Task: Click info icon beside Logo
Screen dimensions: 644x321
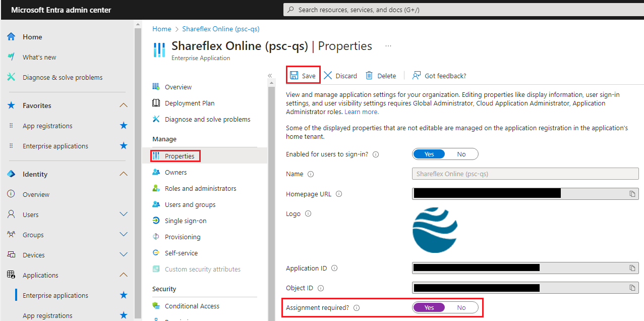Action: (x=308, y=213)
